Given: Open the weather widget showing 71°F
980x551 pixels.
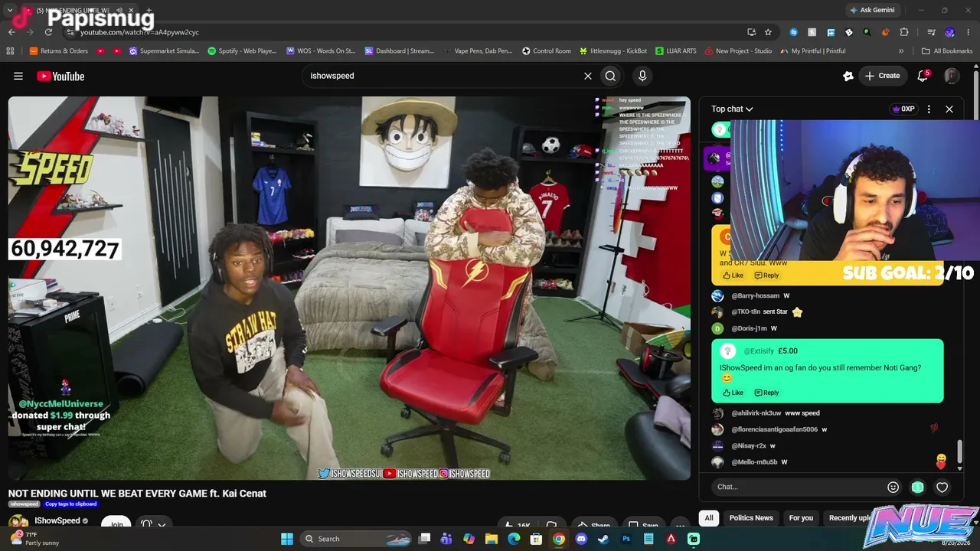Looking at the screenshot, I should (34, 539).
